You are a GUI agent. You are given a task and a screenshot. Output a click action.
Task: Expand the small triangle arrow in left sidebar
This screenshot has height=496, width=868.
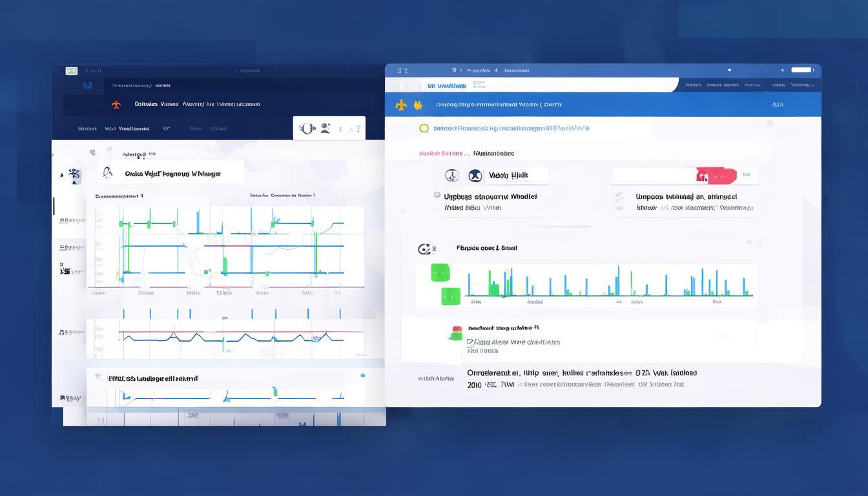(62, 175)
